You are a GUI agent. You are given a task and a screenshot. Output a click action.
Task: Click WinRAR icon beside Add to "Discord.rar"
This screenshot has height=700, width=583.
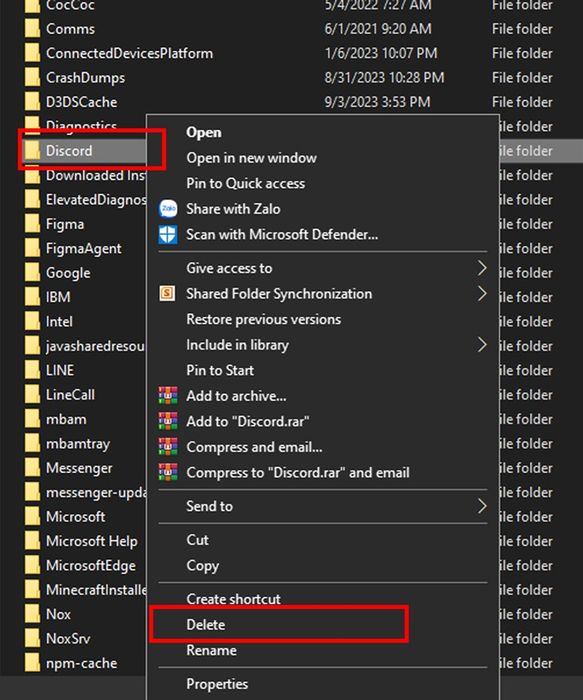(x=168, y=421)
